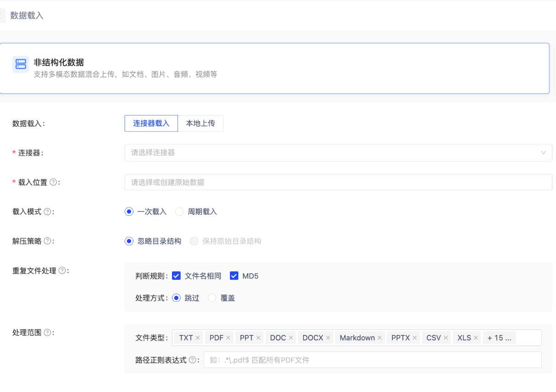Click help icon beside 解压策略
Viewport: 556px width, 392px height.
pos(47,241)
